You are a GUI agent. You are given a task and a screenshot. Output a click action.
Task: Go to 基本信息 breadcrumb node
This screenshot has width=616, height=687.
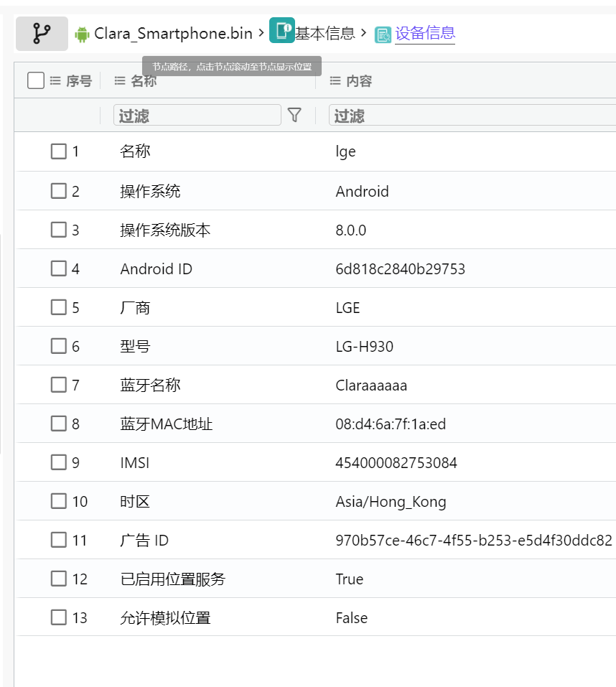point(325,33)
